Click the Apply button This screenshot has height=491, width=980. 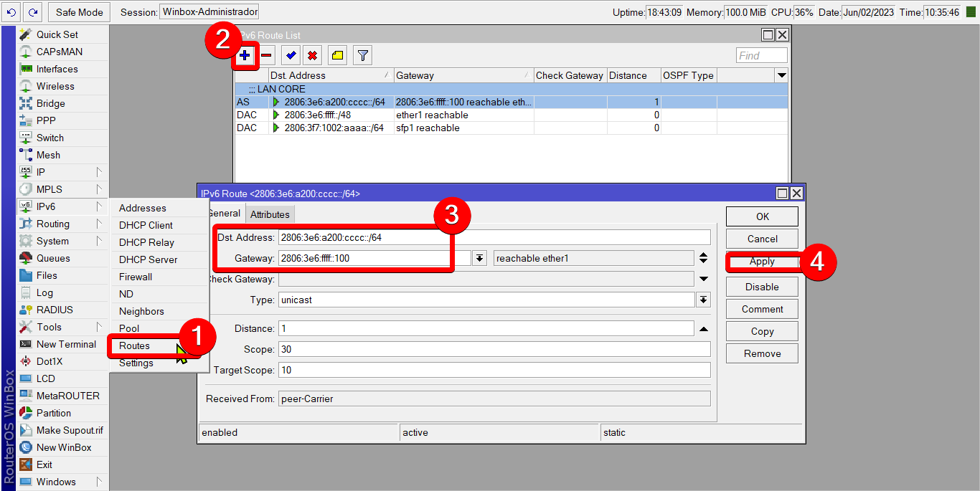pyautogui.click(x=762, y=262)
